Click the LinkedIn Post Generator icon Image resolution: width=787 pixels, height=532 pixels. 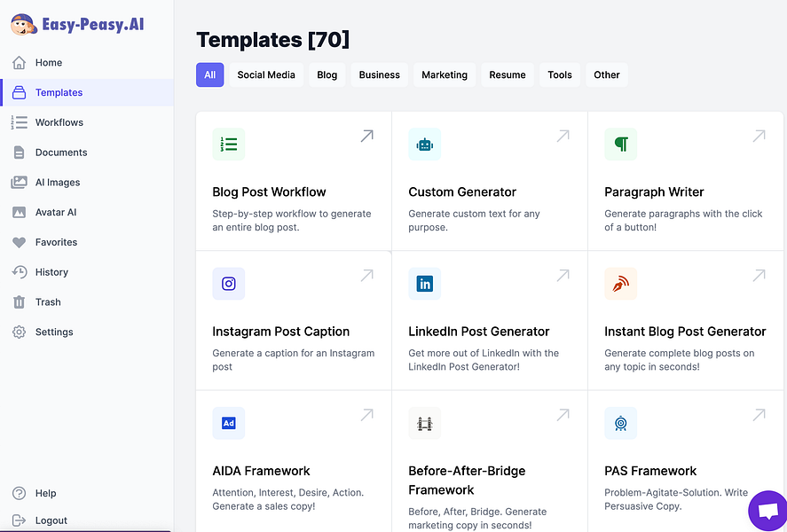(425, 284)
